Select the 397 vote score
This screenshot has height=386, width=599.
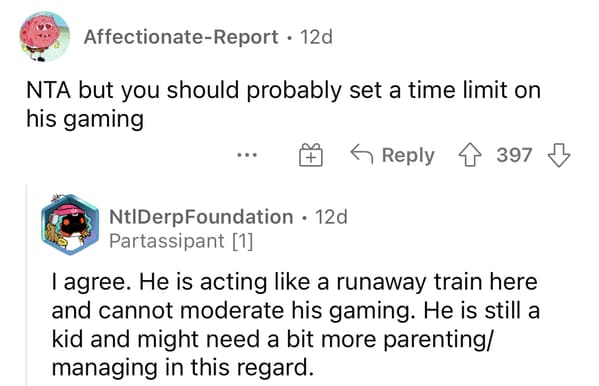514,155
